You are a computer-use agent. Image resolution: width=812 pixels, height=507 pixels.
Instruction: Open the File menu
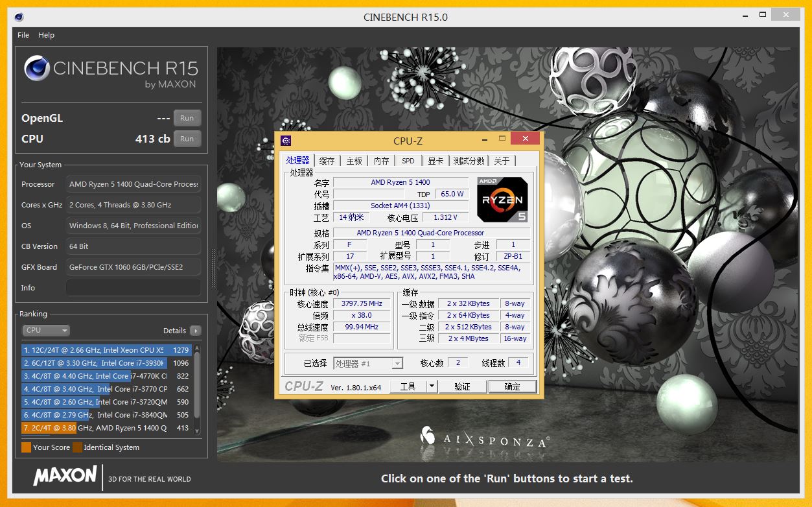[x=23, y=35]
